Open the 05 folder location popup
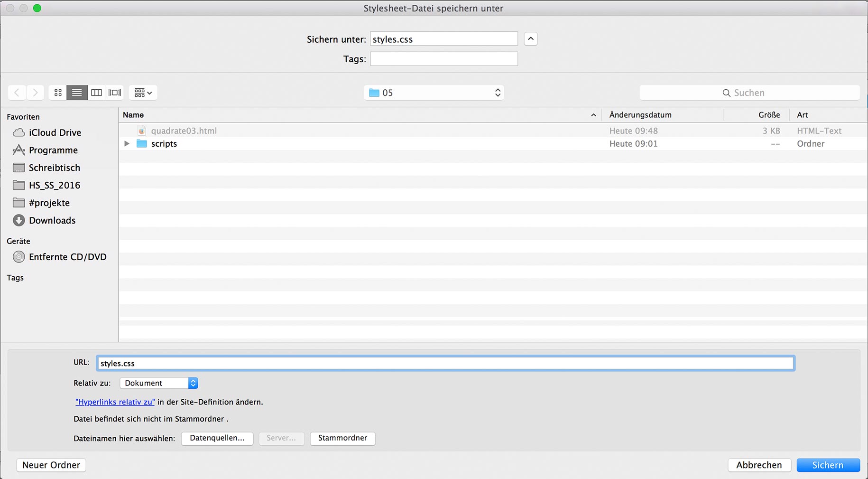 434,93
